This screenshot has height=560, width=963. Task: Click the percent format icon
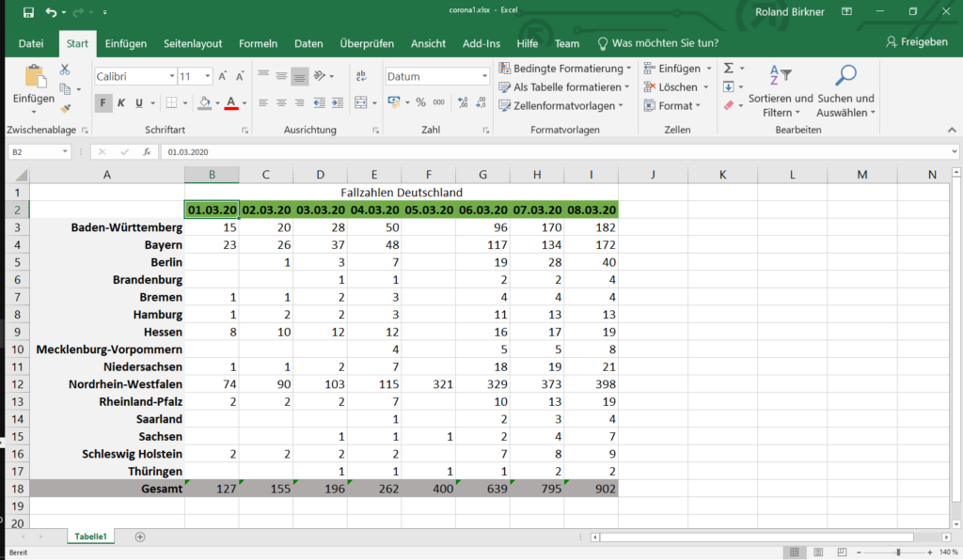[421, 101]
